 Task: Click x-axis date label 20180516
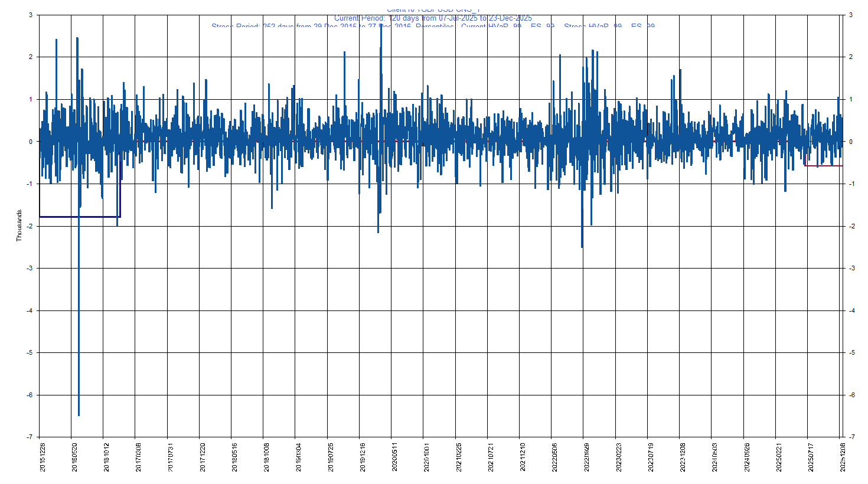[234, 457]
